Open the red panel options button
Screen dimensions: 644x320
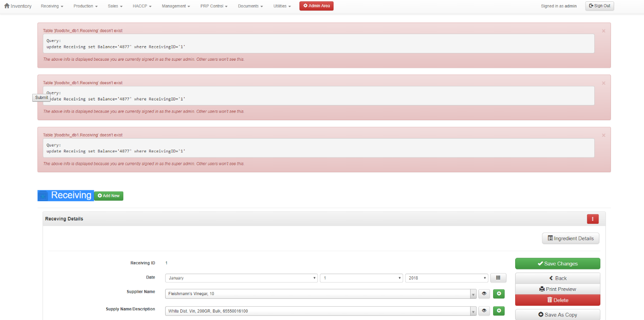(x=592, y=219)
